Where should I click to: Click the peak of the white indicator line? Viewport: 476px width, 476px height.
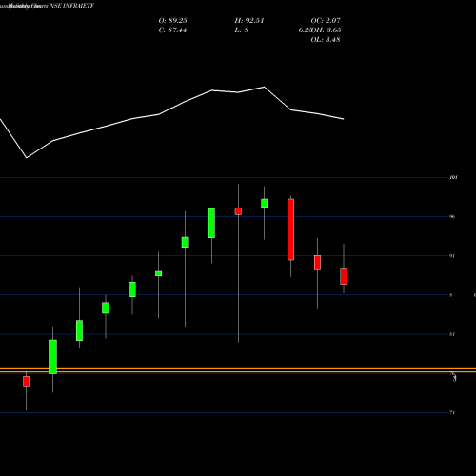pos(264,87)
